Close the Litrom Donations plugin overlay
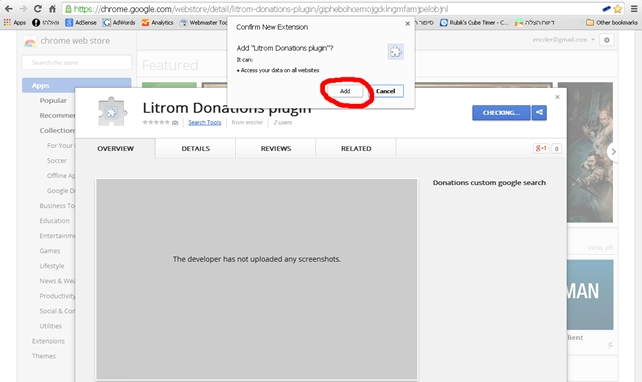The image size is (642, 382). (x=557, y=97)
